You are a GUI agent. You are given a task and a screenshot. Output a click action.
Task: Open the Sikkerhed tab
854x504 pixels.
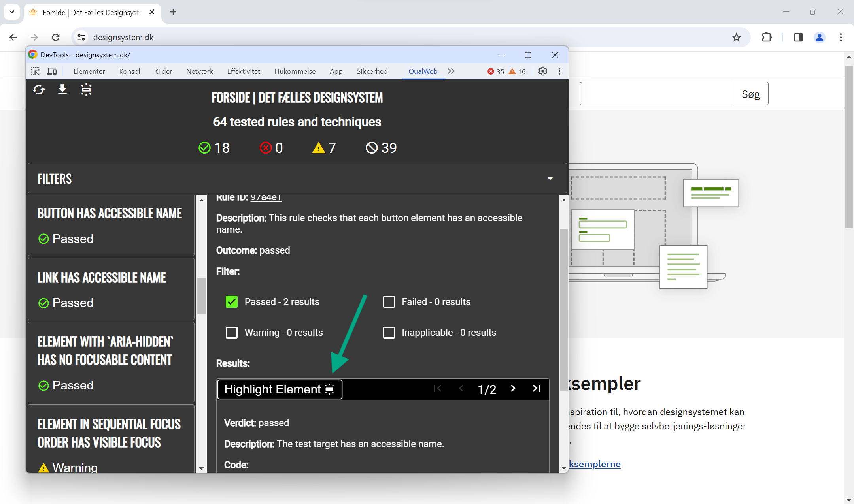tap(372, 71)
